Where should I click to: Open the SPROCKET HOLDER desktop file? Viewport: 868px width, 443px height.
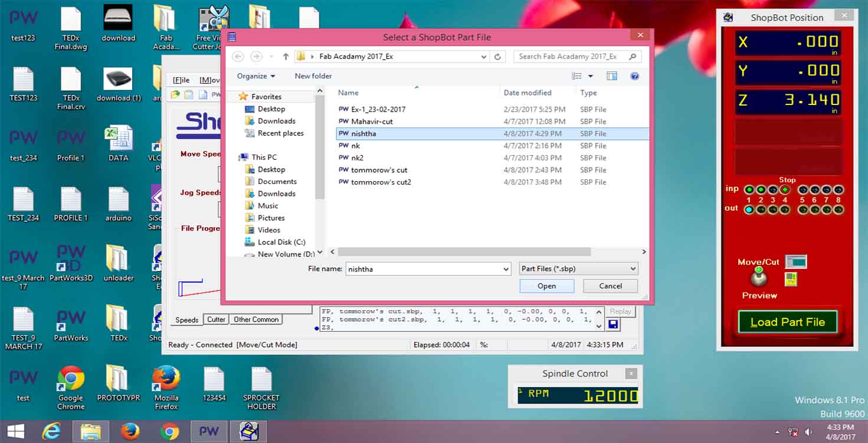pos(261,388)
